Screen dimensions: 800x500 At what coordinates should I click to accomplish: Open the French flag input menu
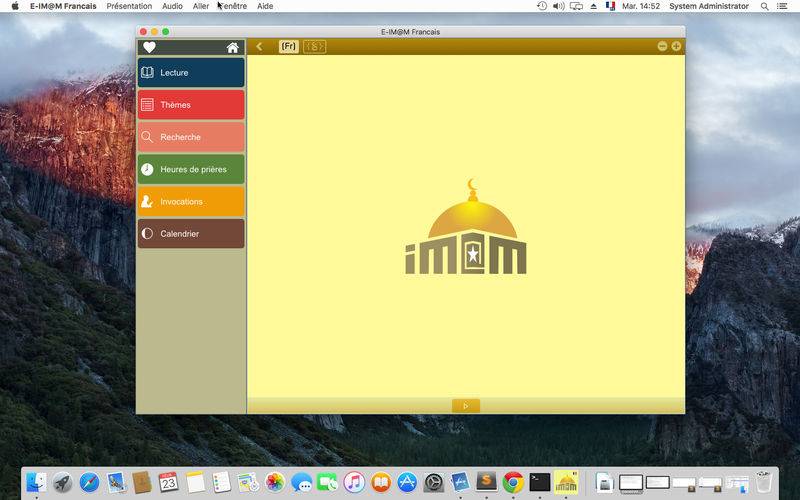[610, 6]
